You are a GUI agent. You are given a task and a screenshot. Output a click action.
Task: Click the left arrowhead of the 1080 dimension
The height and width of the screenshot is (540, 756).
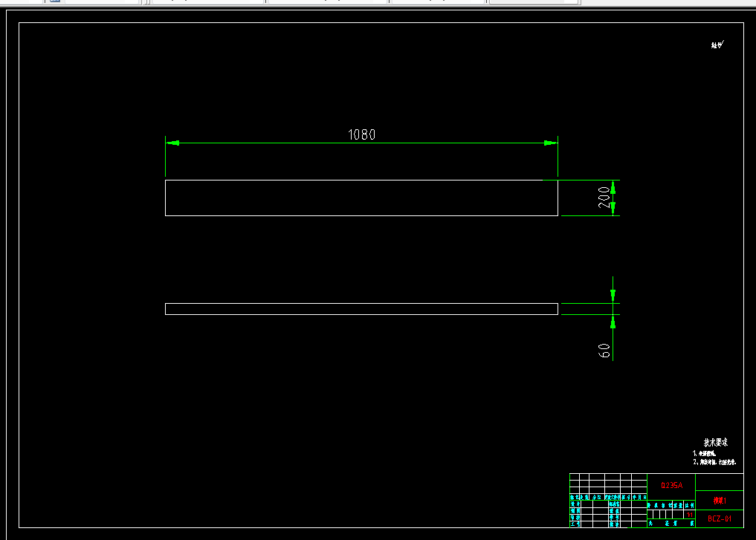click(173, 143)
